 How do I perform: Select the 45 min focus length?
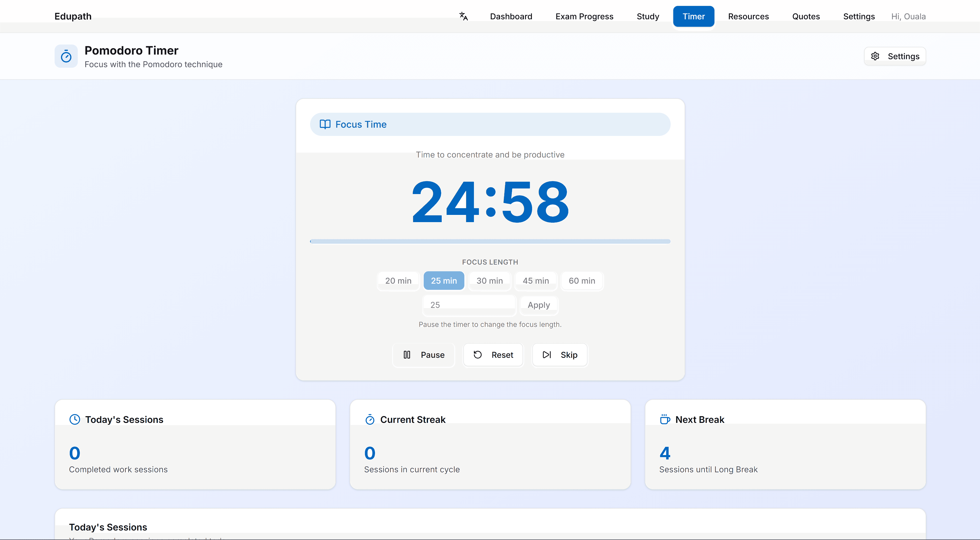pos(536,281)
